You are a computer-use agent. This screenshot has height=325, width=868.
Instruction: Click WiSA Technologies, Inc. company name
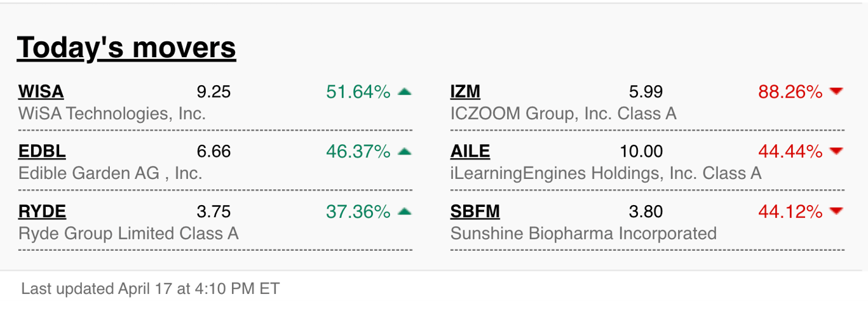tap(112, 114)
